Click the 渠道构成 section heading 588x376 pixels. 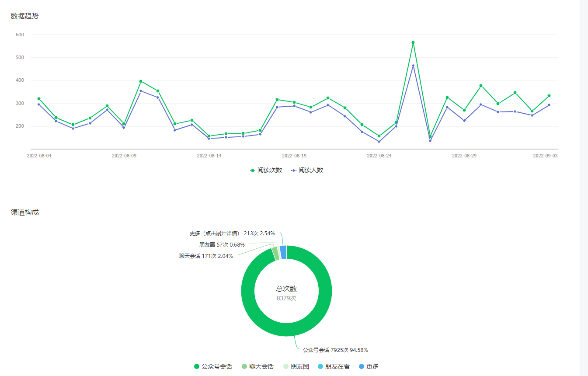pos(24,212)
